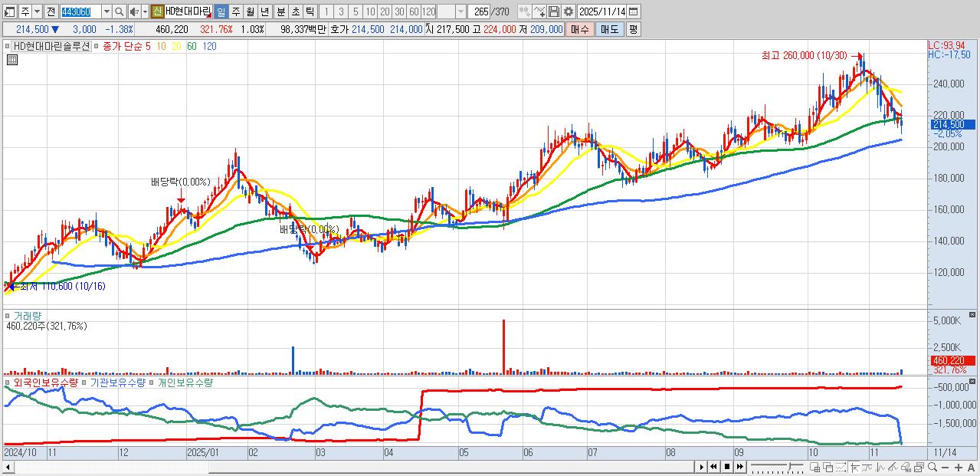Open dropdown arrow beside speaker icon
The image size is (980, 476).
pos(145,11)
